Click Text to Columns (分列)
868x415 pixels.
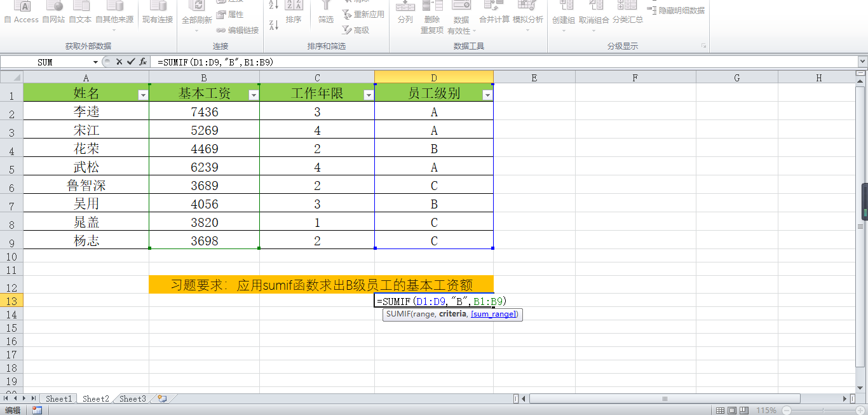(405, 13)
